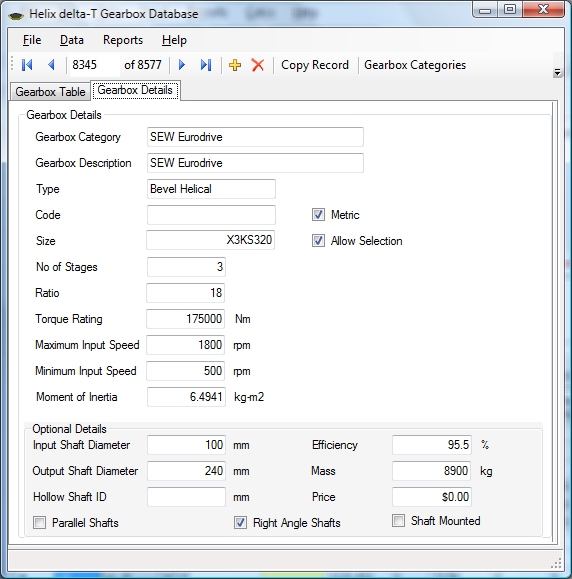Click Maximum Input Speed field

pos(185,345)
